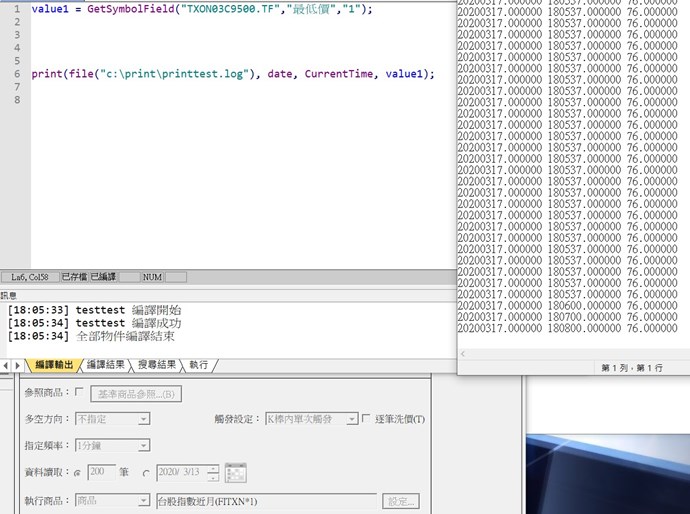Image resolution: width=690 pixels, height=514 pixels.
Task: Switch to the 編譯結果 tab
Action: pyautogui.click(x=105, y=366)
